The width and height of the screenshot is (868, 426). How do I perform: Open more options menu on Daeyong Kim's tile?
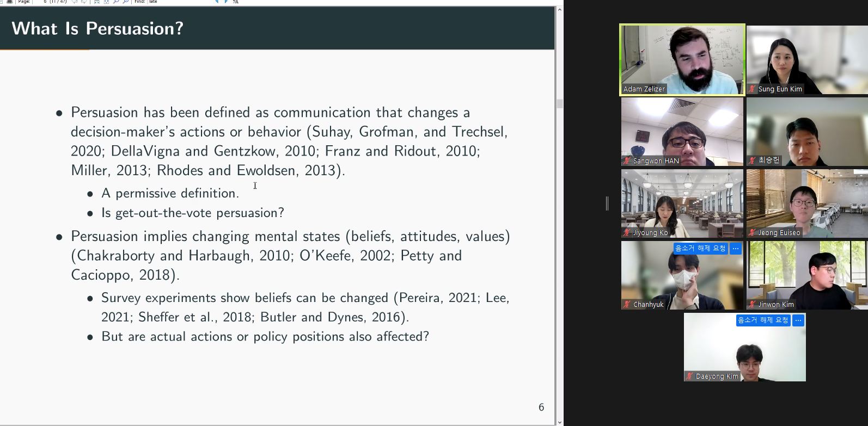798,320
